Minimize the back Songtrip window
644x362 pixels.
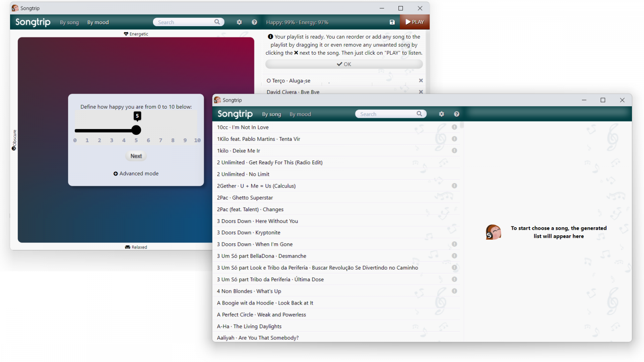coord(382,8)
